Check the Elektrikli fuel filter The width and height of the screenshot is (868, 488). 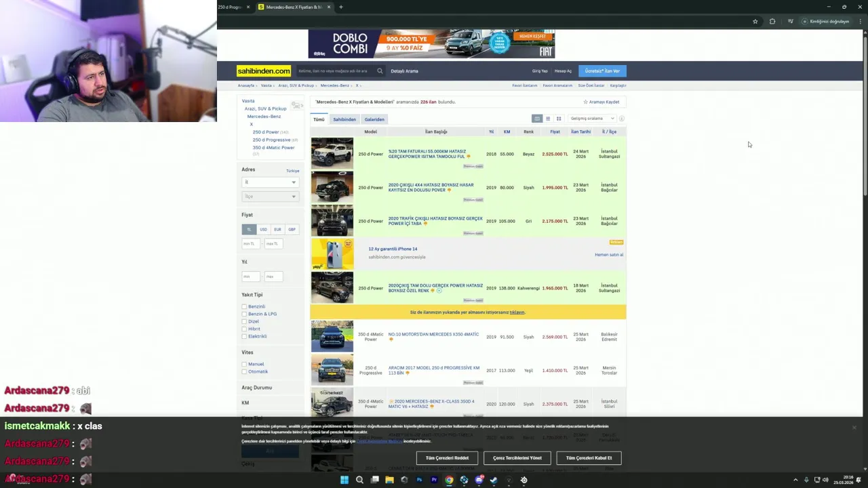coord(244,336)
